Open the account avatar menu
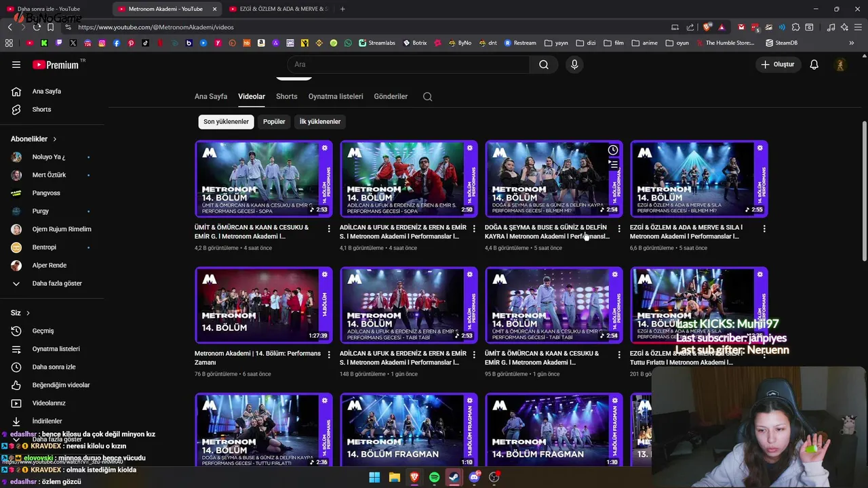This screenshot has height=488, width=868. tap(840, 64)
